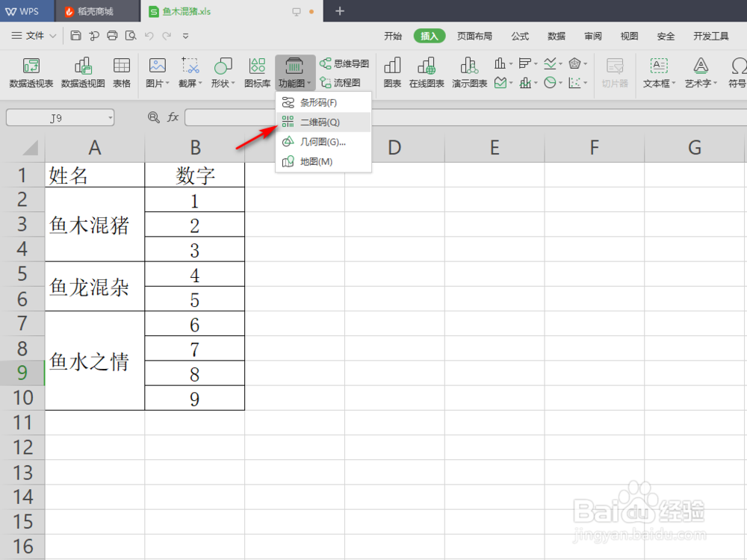Expand the line chart type dropdown
Screen dimensions: 747x560
pyautogui.click(x=561, y=63)
